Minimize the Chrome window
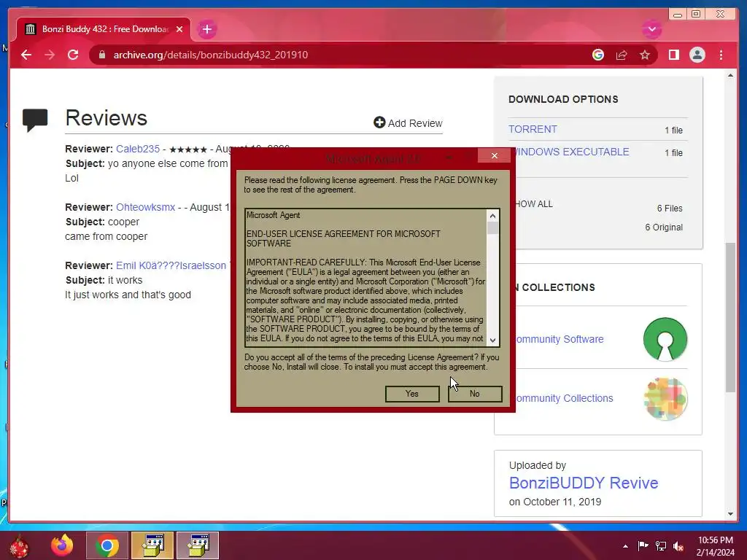This screenshot has width=747, height=560. [x=678, y=15]
